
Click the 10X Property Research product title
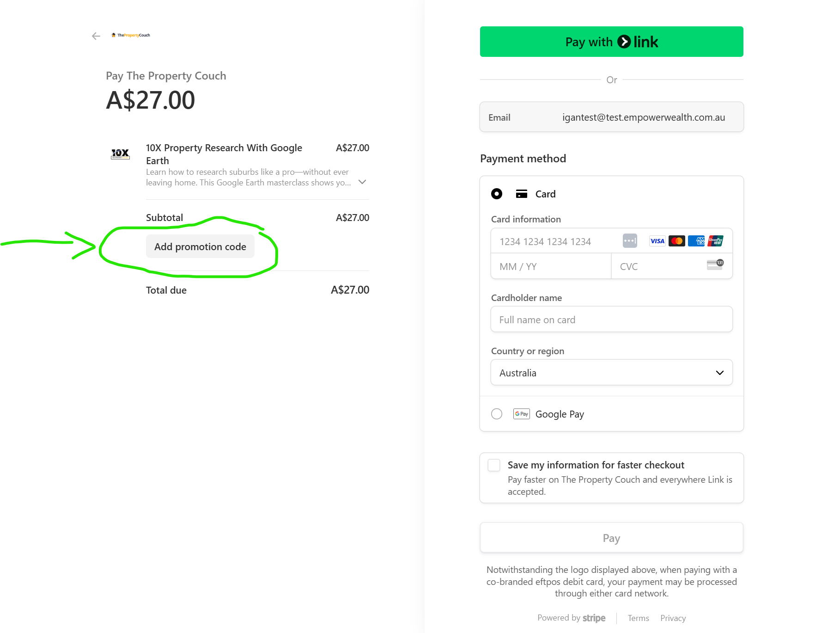[x=224, y=154]
